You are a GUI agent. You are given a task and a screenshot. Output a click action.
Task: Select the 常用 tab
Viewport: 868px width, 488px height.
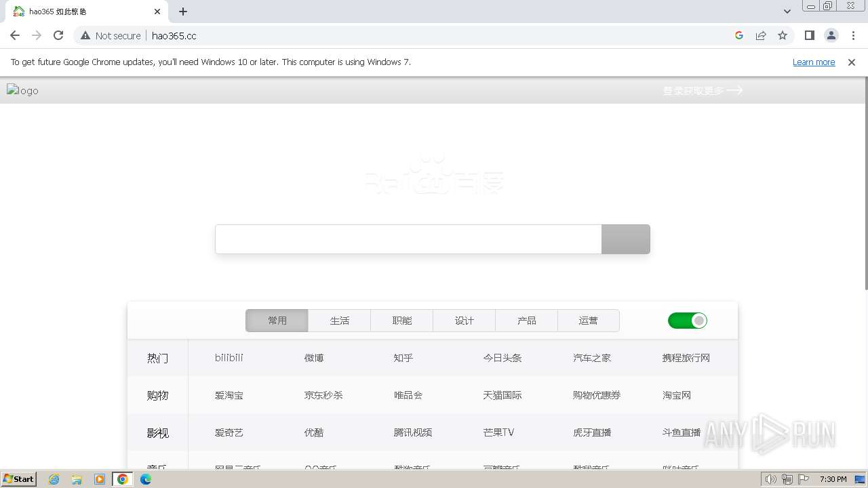click(x=277, y=321)
